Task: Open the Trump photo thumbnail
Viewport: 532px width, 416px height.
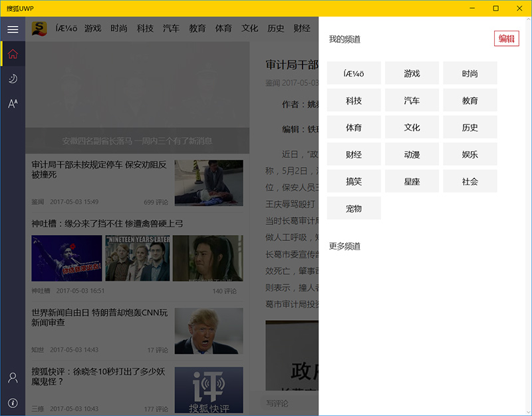Action: (209, 331)
